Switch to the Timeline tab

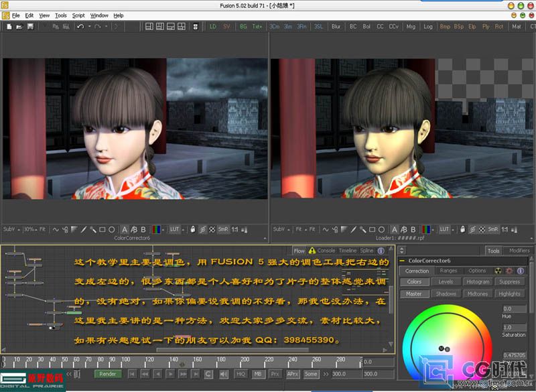(x=347, y=251)
